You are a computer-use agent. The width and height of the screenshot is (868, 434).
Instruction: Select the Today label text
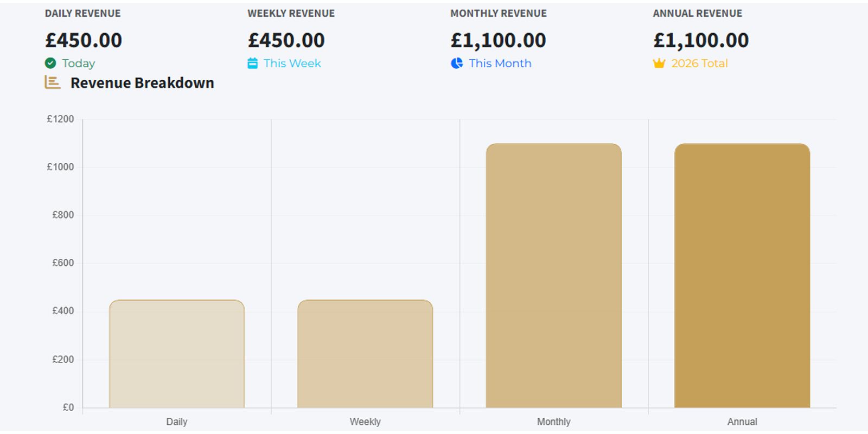[x=79, y=63]
